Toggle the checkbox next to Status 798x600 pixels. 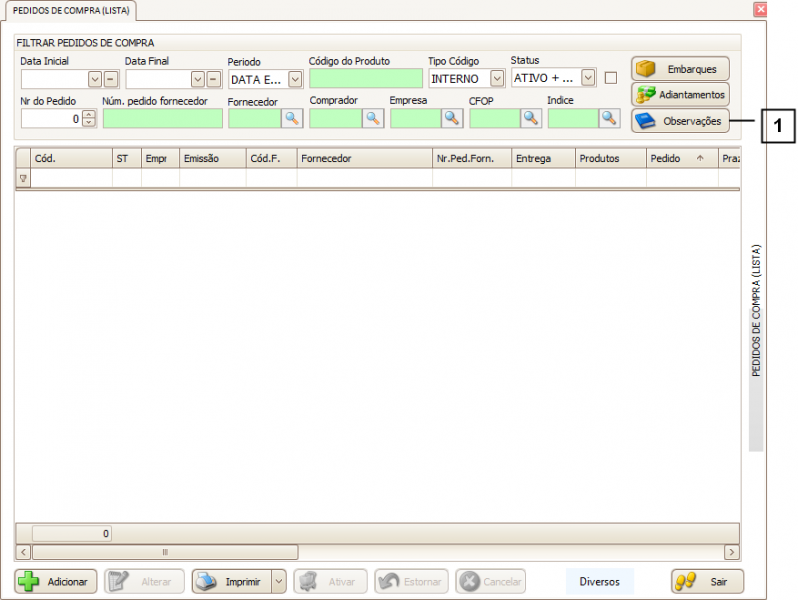click(611, 78)
